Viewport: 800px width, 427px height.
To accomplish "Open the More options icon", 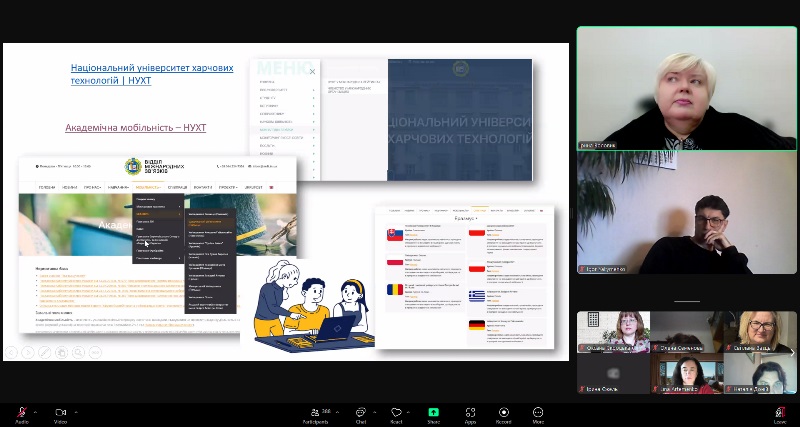I will [538, 412].
